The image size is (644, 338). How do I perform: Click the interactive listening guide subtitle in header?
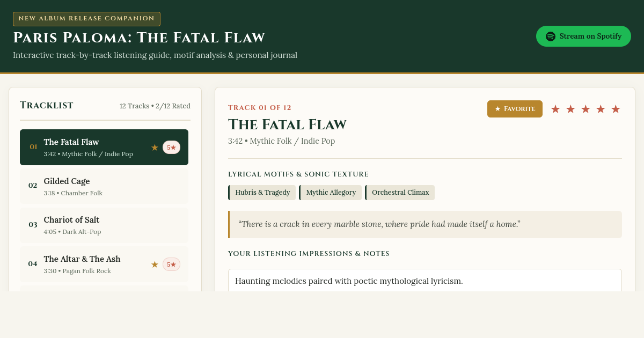[x=155, y=55]
